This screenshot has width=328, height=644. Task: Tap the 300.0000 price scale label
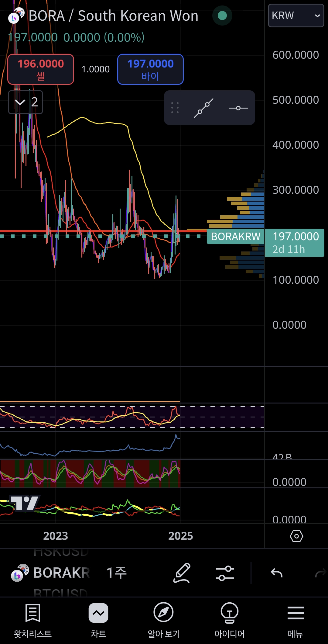(x=296, y=190)
